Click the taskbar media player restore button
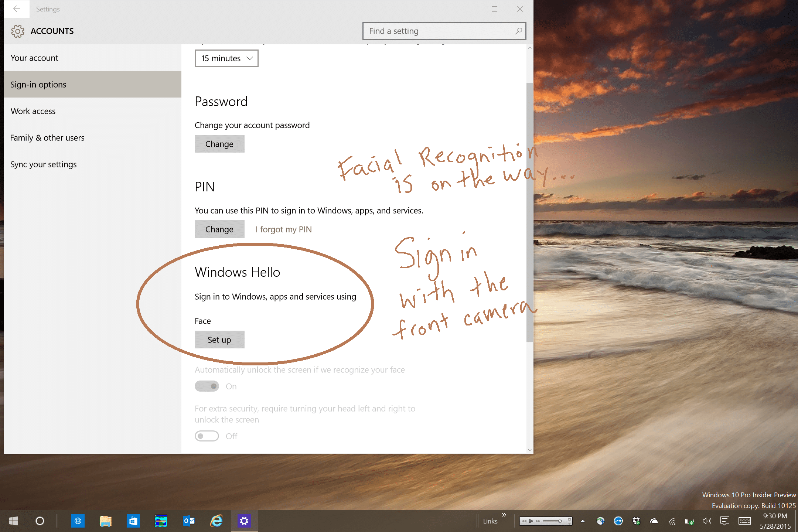 click(570, 518)
